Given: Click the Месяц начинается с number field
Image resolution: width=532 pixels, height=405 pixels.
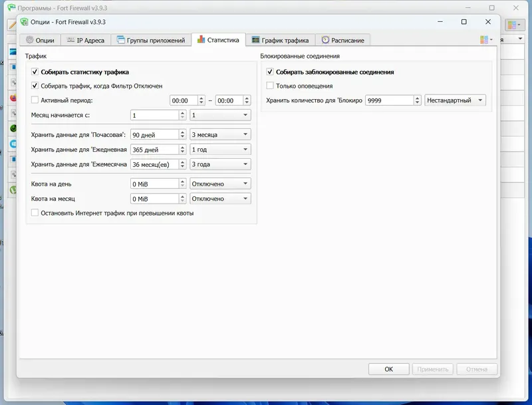Looking at the screenshot, I should point(155,115).
